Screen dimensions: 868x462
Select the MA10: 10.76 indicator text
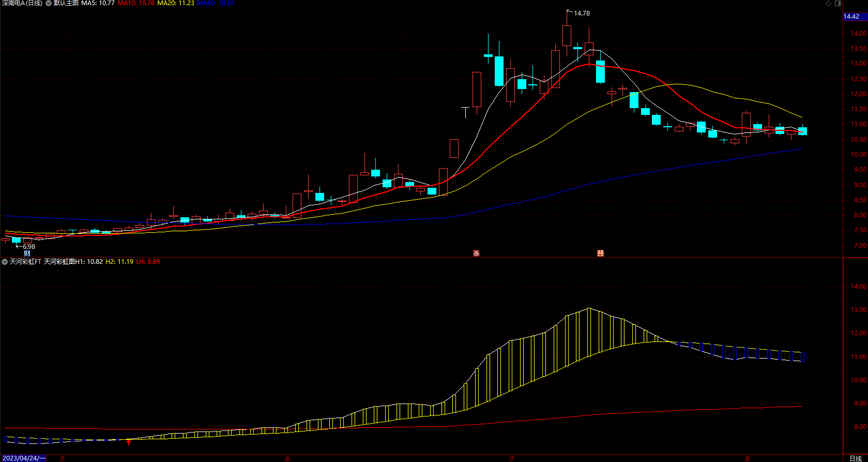click(x=136, y=3)
